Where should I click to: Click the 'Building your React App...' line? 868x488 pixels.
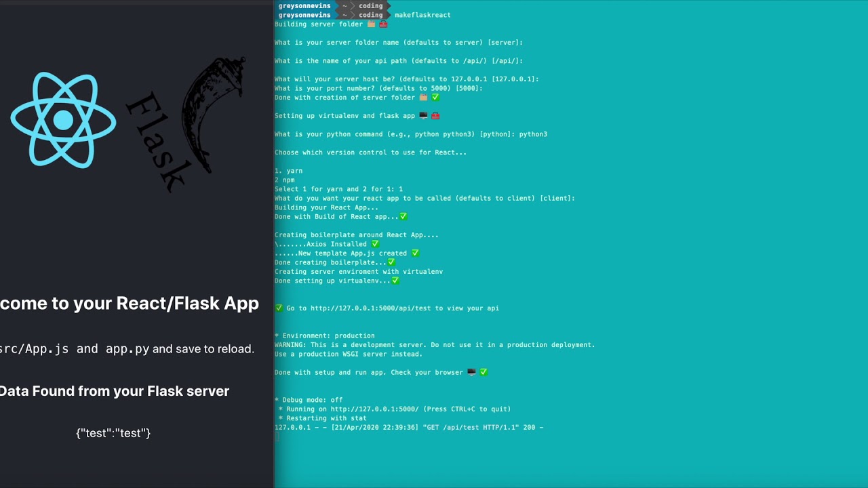pyautogui.click(x=327, y=207)
